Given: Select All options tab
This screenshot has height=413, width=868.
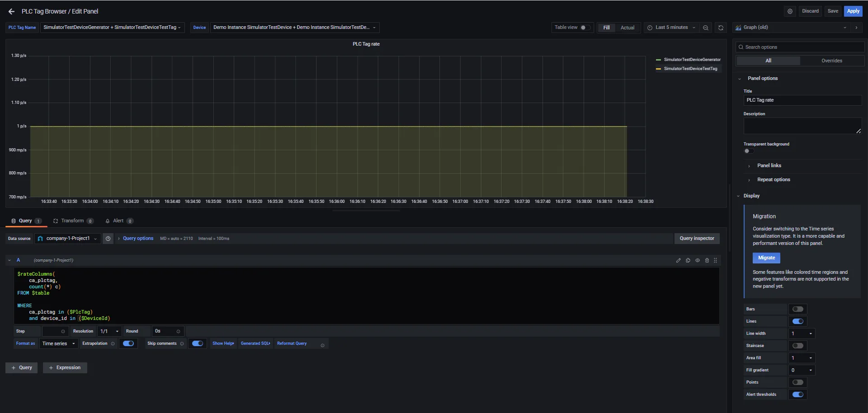Looking at the screenshot, I should (x=768, y=61).
